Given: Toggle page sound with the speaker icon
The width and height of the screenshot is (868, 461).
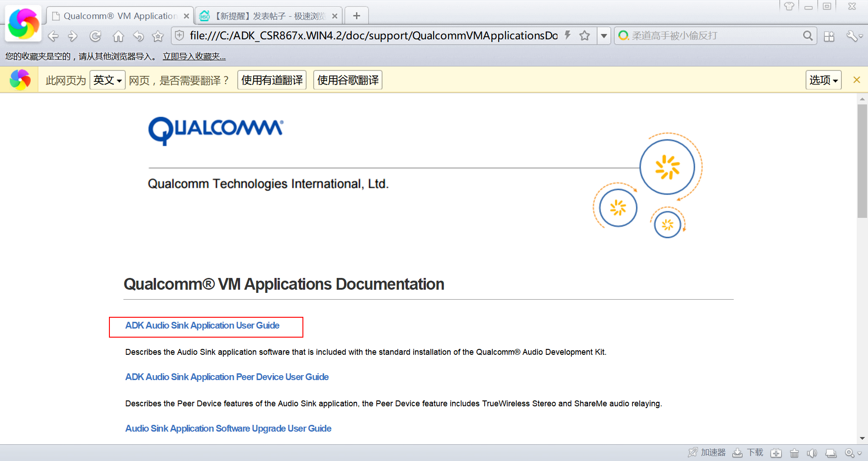Looking at the screenshot, I should (812, 453).
